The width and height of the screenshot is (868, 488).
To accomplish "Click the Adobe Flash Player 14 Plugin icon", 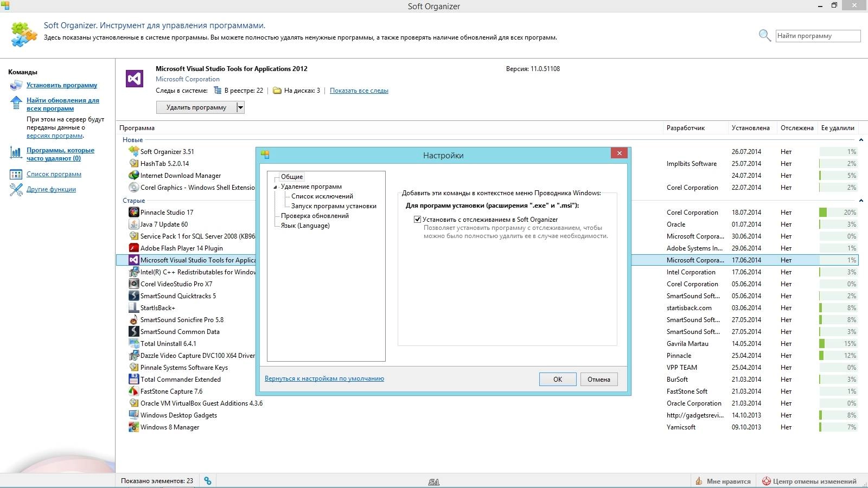I will pyautogui.click(x=133, y=248).
